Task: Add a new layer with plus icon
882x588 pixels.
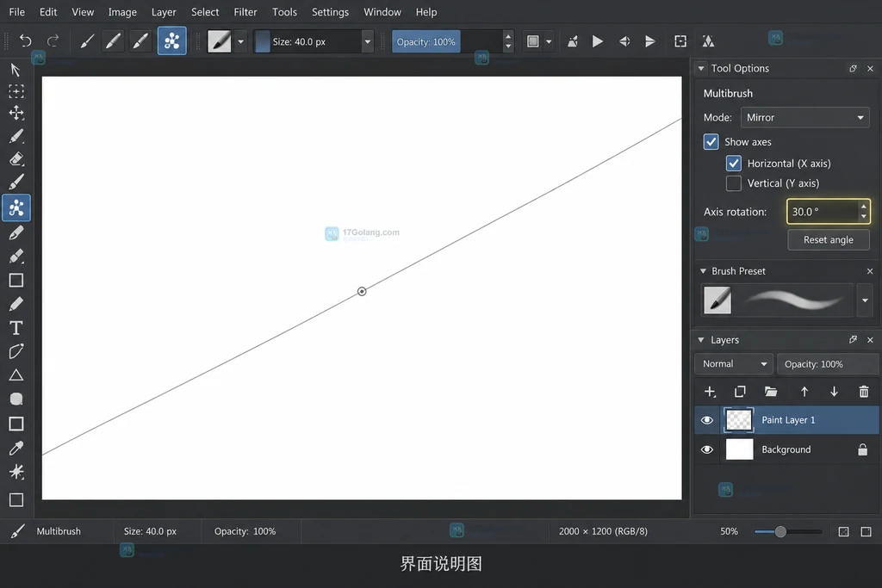Action: click(710, 391)
